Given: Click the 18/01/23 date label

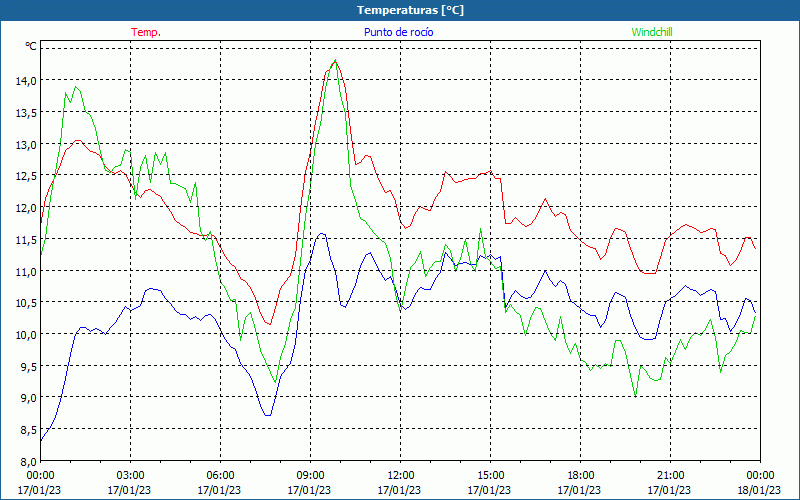Looking at the screenshot, I should click(759, 490).
